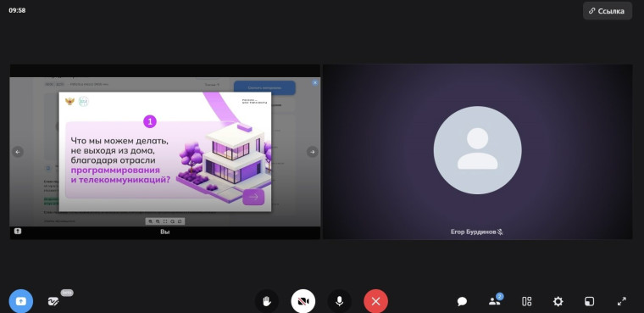Image resolution: width=644 pixels, height=313 pixels.
Task: Show the participants list
Action: pos(495,301)
